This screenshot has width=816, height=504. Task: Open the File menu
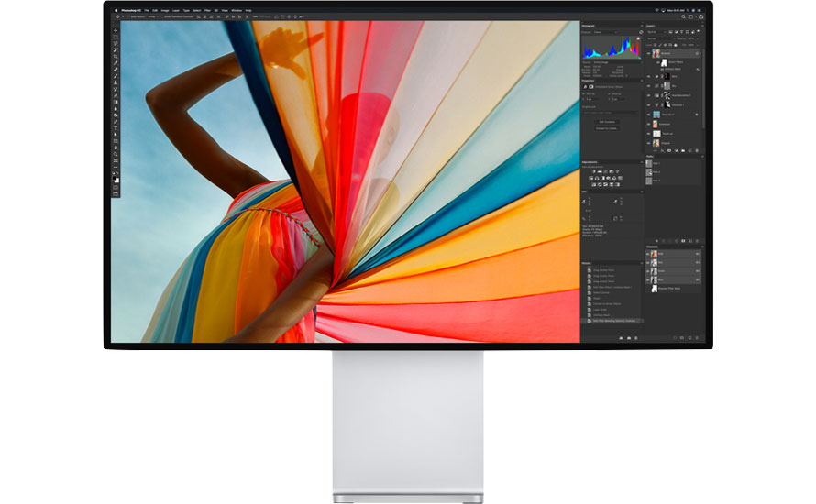click(x=147, y=10)
